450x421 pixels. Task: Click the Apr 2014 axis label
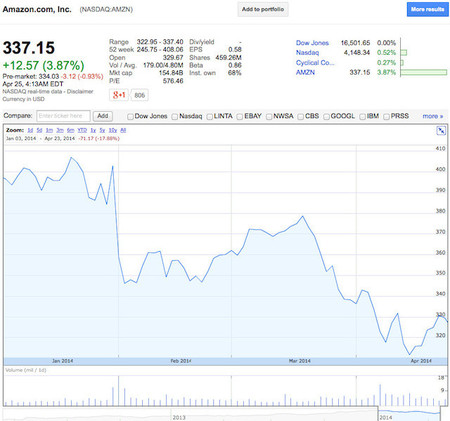coord(421,361)
